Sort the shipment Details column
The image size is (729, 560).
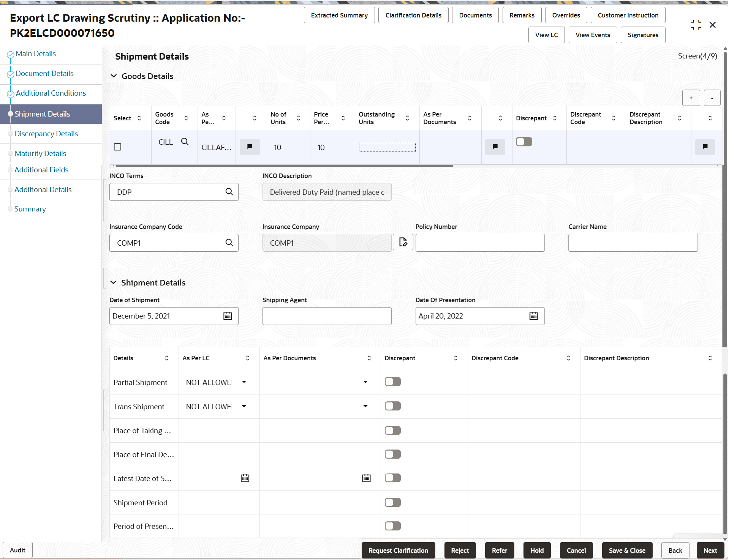click(167, 358)
